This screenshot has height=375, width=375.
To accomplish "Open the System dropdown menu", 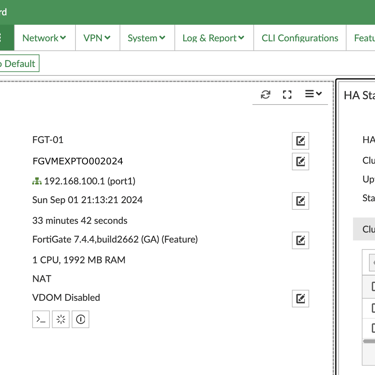I will [x=147, y=38].
